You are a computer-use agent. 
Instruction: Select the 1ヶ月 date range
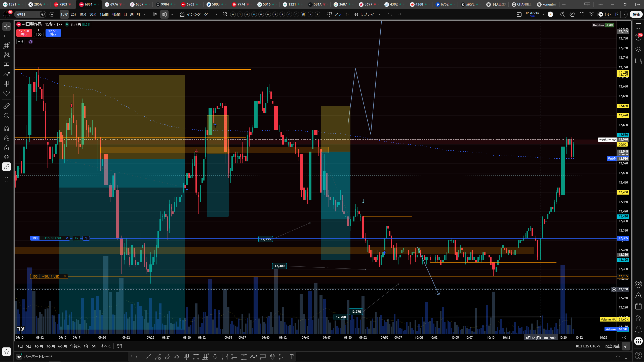(38, 346)
